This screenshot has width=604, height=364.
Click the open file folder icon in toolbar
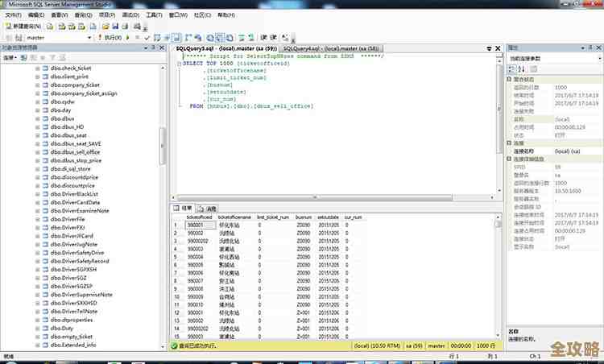pos(106,27)
